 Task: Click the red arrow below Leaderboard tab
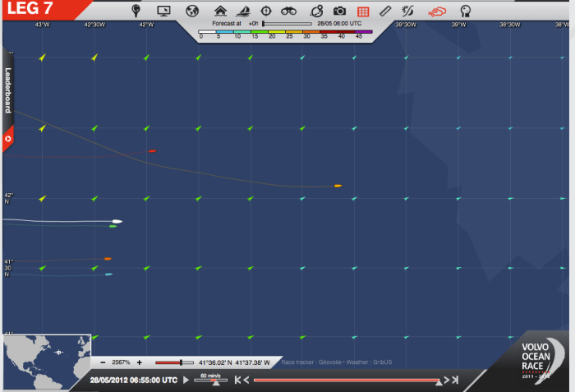8,139
